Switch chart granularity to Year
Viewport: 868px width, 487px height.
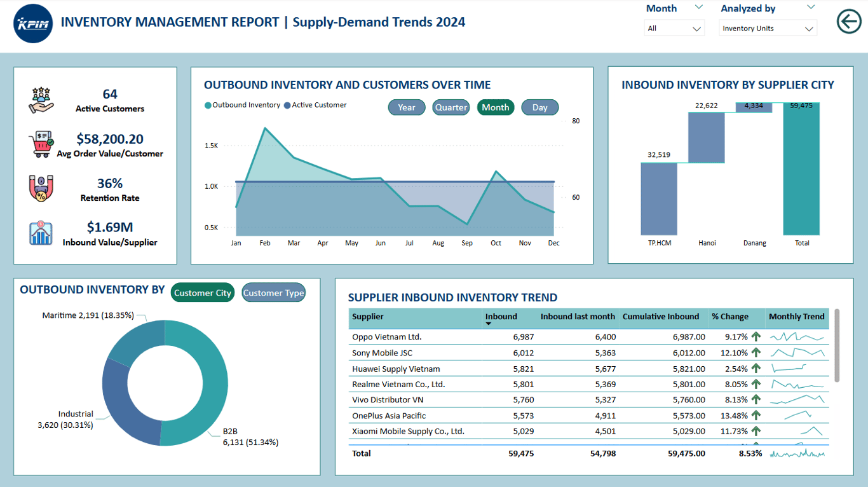coord(407,107)
